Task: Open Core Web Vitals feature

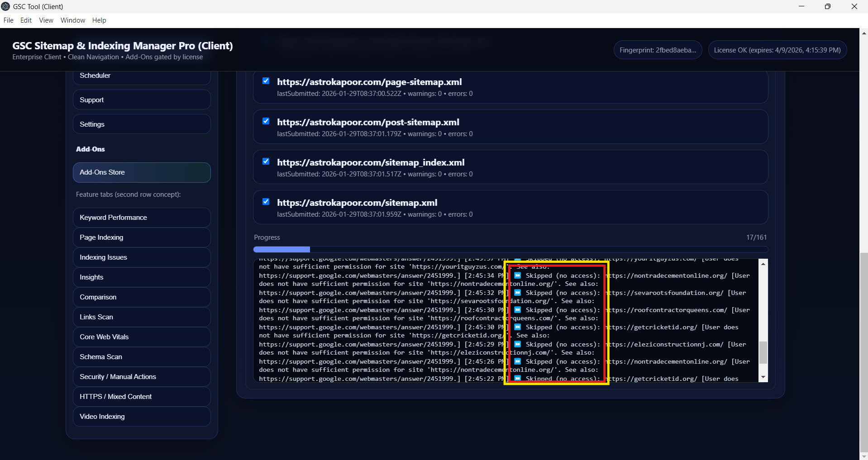Action: pos(142,337)
